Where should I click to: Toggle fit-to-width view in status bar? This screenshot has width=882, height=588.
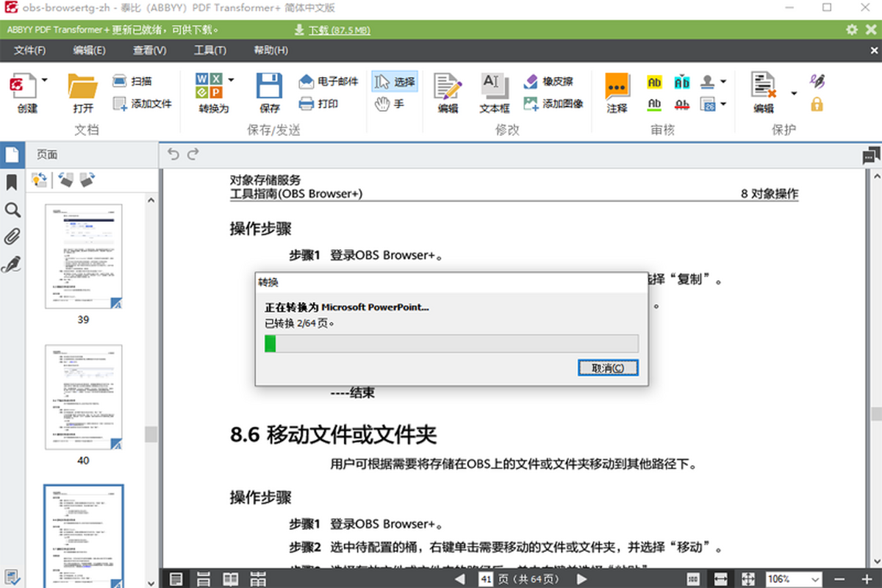[720, 579]
